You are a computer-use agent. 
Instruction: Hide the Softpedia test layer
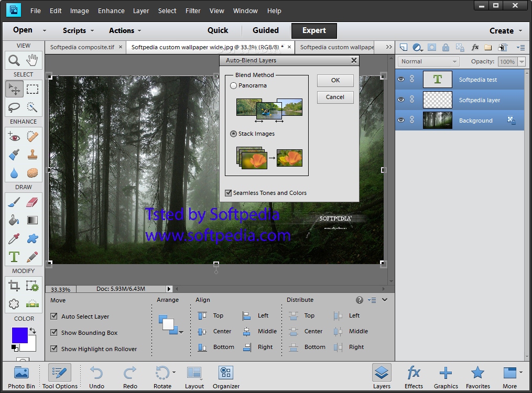(x=400, y=79)
